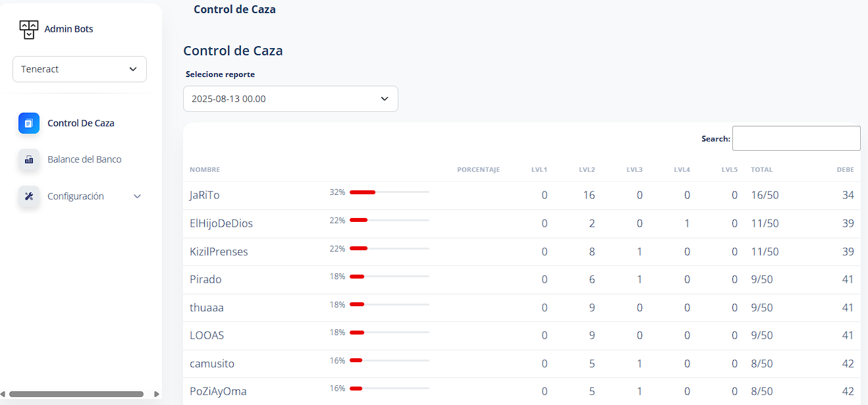The height and width of the screenshot is (405, 868).
Task: Click the Control De Caza sidebar icon
Action: click(x=29, y=123)
